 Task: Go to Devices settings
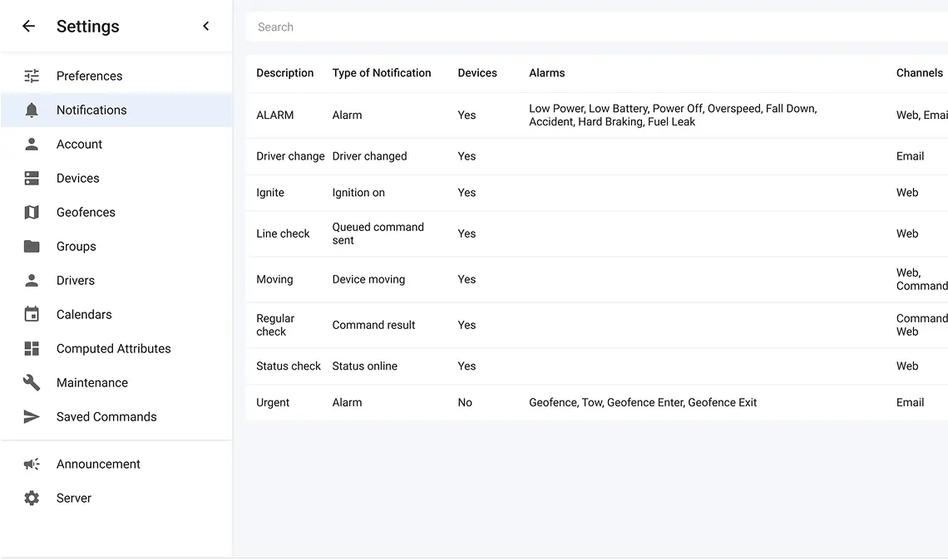click(116, 178)
